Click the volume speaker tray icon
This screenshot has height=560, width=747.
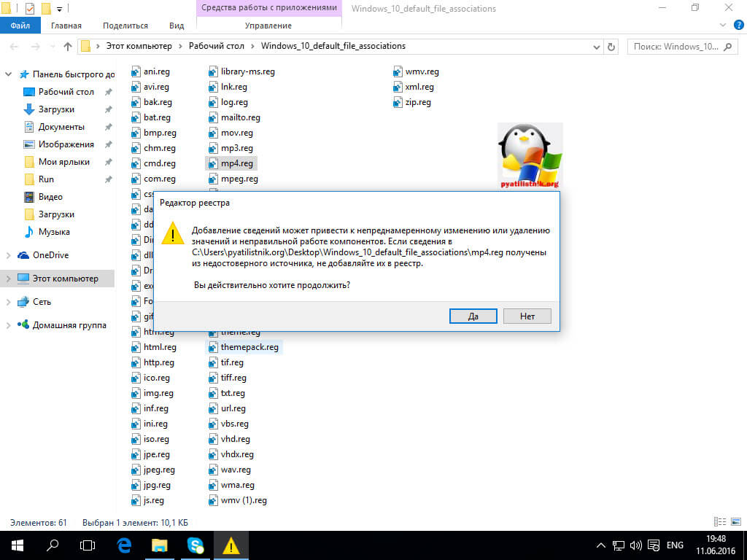coord(636,545)
